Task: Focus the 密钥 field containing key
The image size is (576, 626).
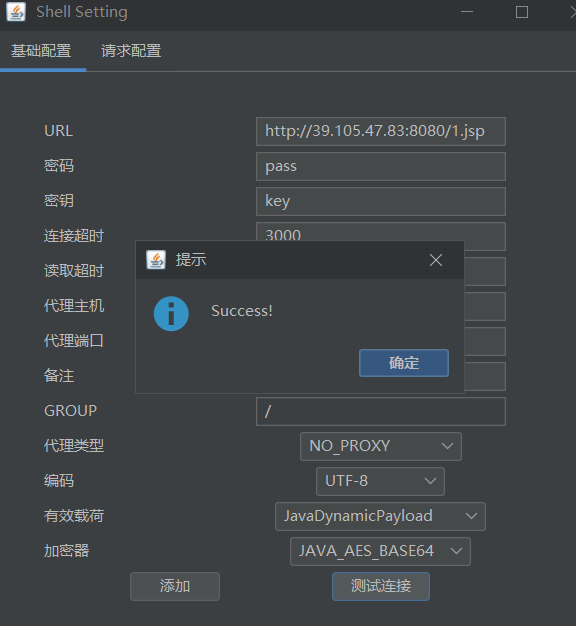Action: click(x=381, y=201)
